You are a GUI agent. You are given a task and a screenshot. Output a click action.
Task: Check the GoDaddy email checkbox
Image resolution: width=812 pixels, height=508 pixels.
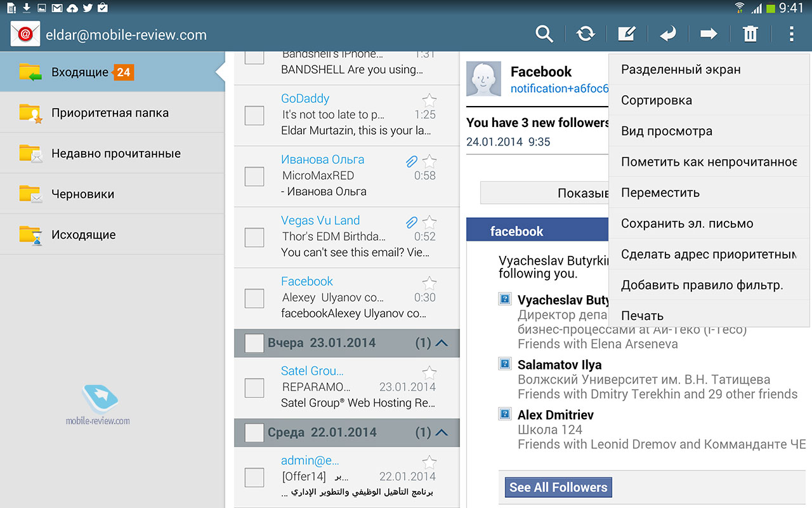pos(254,116)
